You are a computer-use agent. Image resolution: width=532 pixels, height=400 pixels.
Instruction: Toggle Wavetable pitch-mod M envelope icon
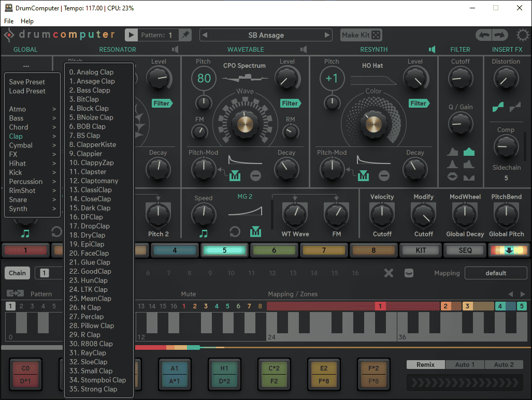[235, 175]
